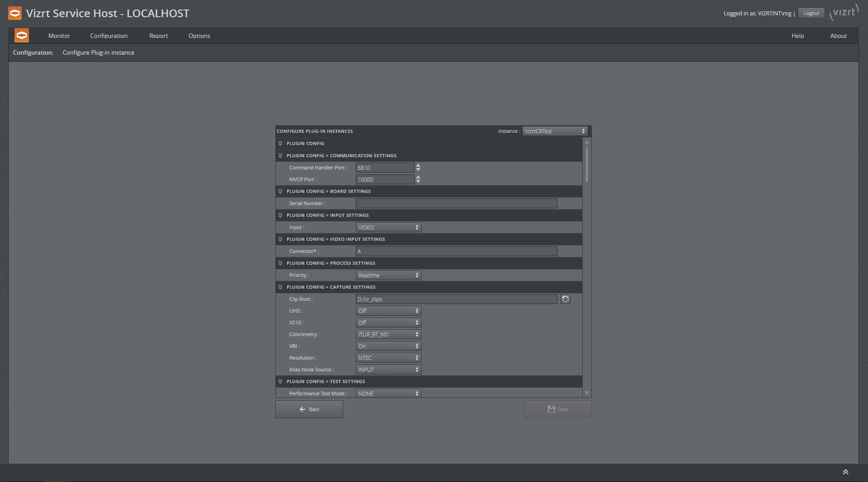
Task: Collapse the Video Input Settings section
Action: pyautogui.click(x=280, y=239)
